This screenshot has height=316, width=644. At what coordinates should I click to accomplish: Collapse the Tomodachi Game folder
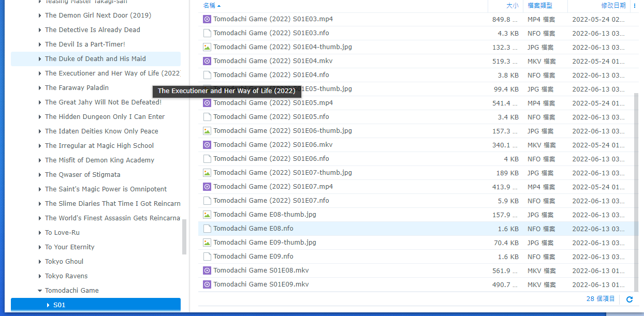(x=39, y=290)
